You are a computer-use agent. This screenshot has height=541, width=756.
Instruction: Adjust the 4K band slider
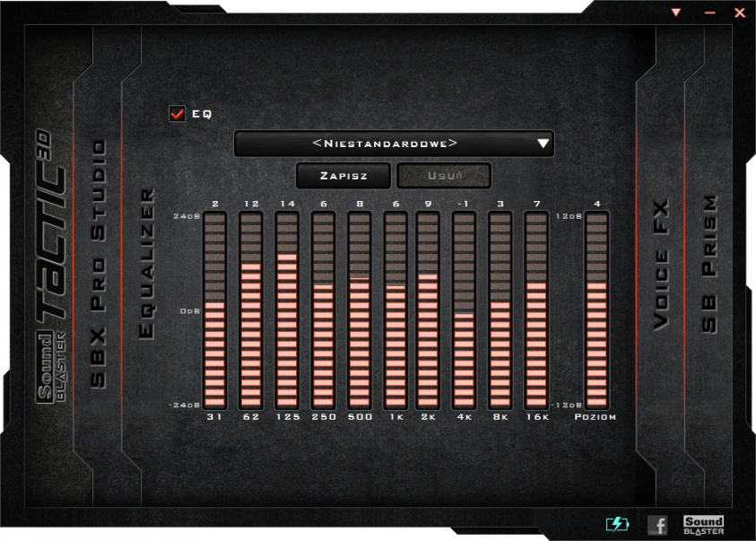click(x=464, y=310)
